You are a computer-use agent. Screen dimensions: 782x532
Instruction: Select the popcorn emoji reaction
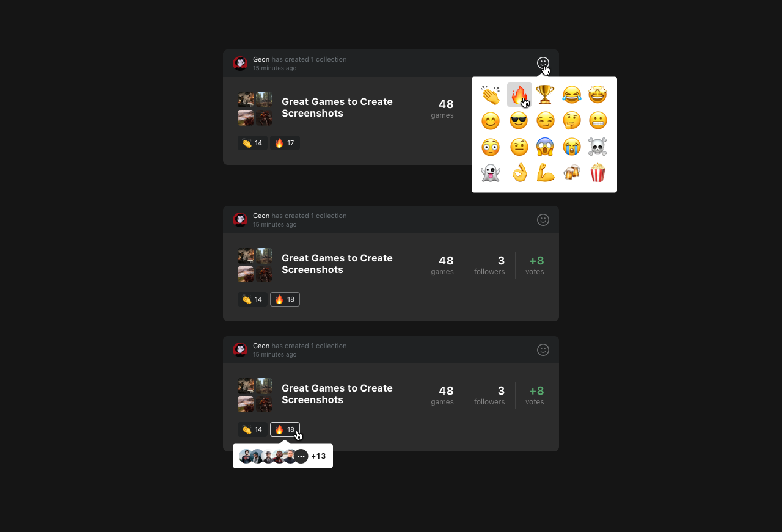(x=597, y=173)
